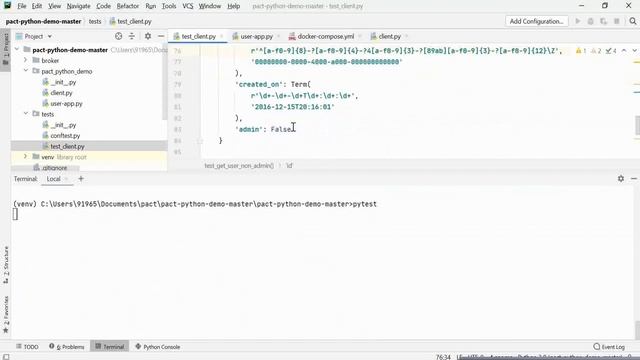This screenshot has height=360, width=640.
Task: Select the Local terminal tab
Action: point(53,179)
